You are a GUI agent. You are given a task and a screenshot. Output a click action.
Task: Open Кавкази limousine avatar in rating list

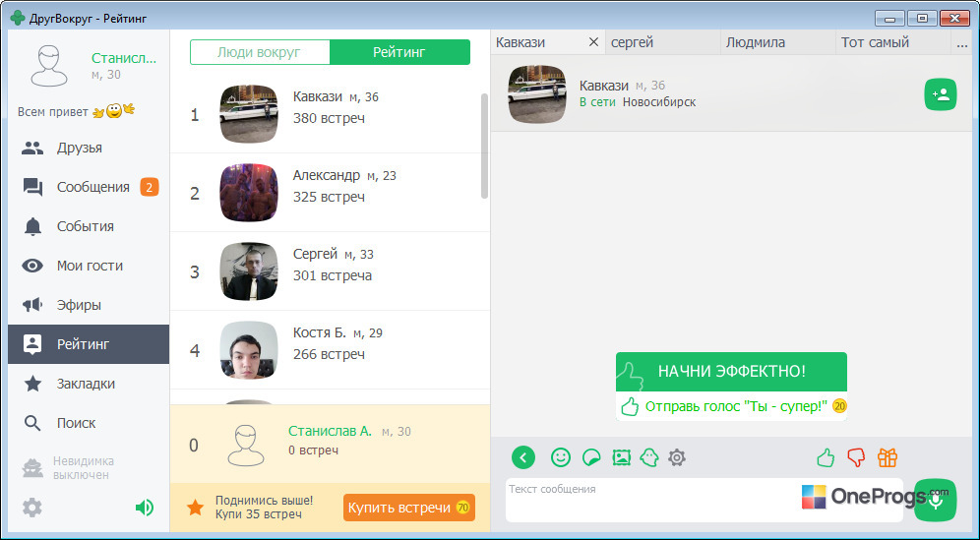coord(249,114)
